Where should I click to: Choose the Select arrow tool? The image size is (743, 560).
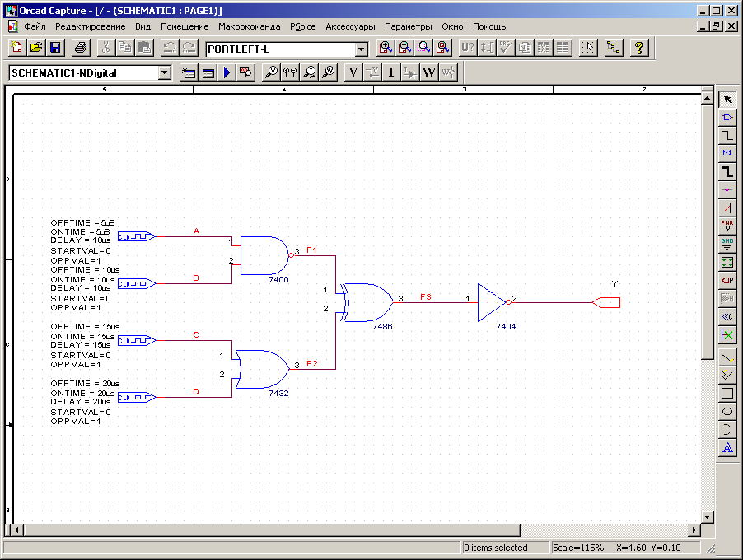[x=727, y=100]
